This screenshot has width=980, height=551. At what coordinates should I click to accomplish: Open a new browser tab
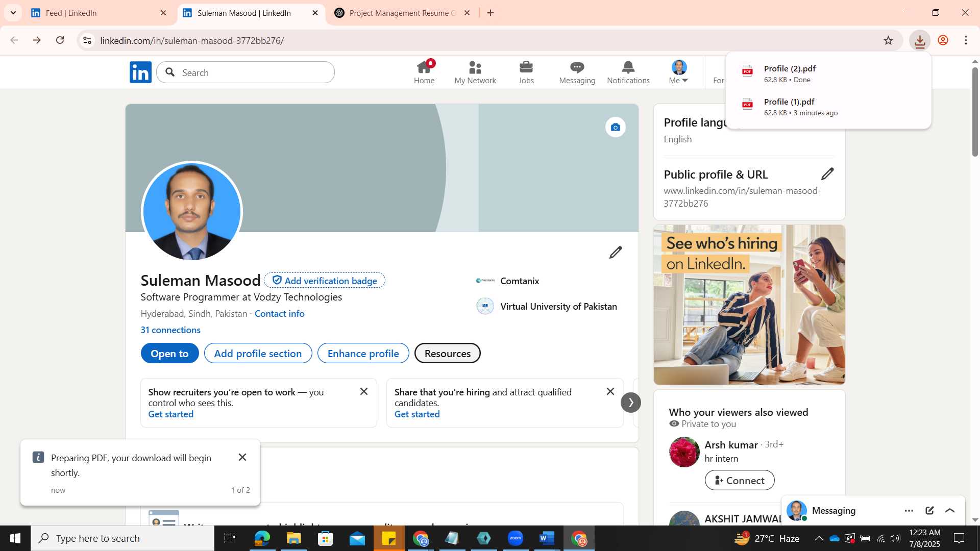491,13
